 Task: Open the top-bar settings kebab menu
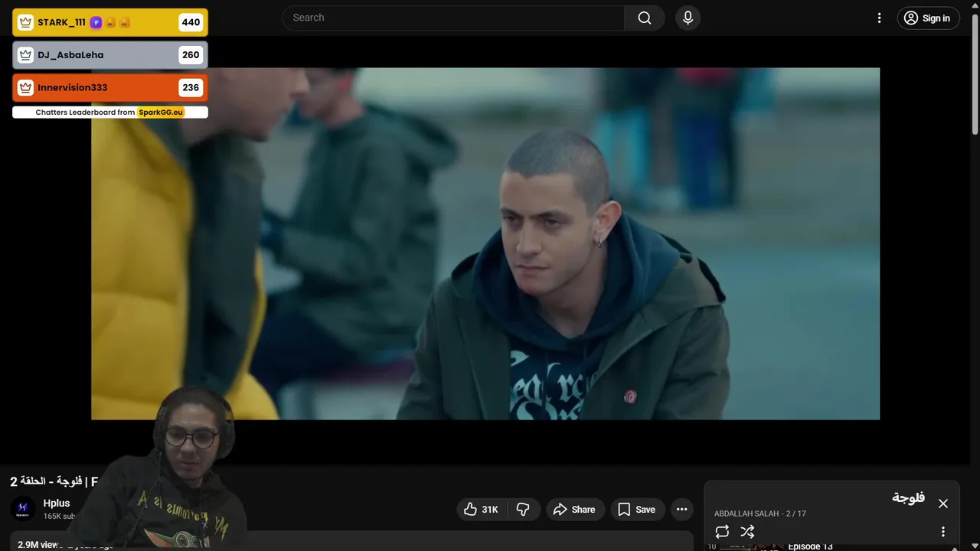tap(879, 18)
